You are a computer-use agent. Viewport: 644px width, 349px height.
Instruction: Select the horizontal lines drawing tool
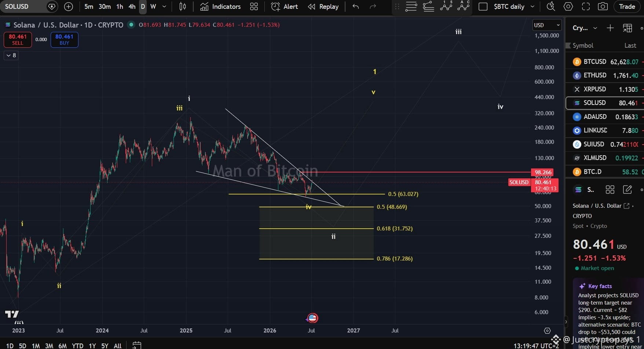(411, 7)
